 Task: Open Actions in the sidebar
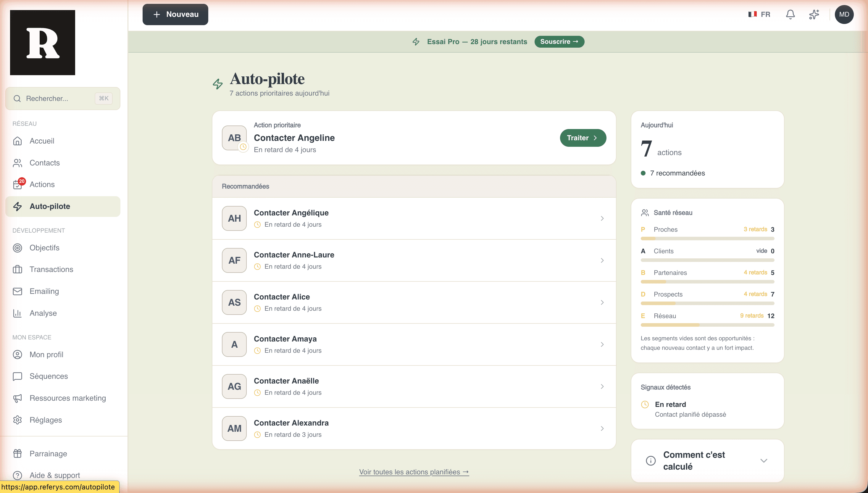(x=63, y=185)
